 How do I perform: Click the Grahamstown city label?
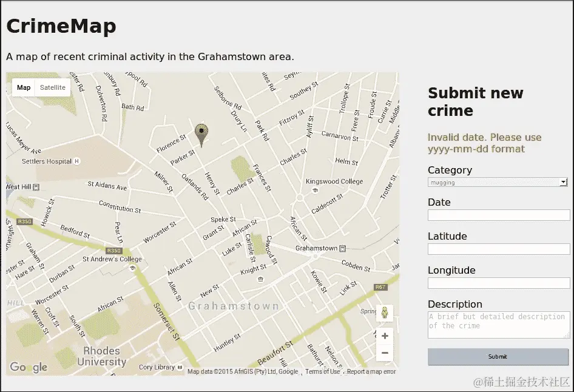pyautogui.click(x=234, y=306)
